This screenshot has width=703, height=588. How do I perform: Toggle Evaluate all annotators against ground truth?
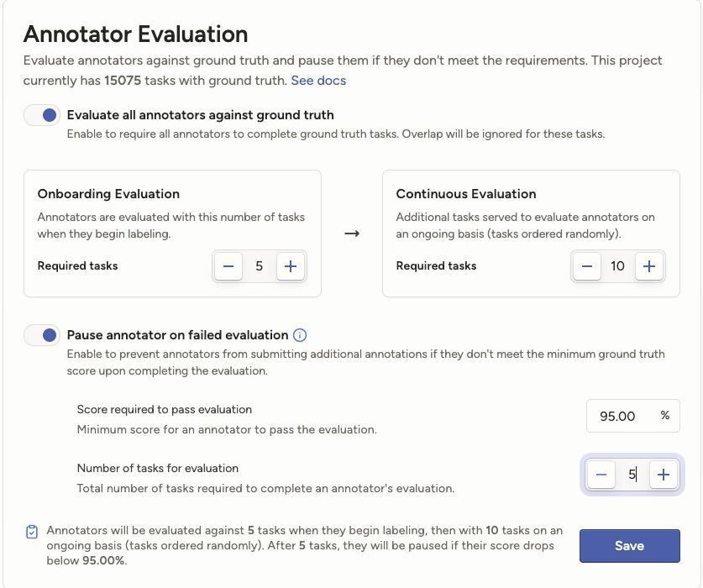pos(42,115)
